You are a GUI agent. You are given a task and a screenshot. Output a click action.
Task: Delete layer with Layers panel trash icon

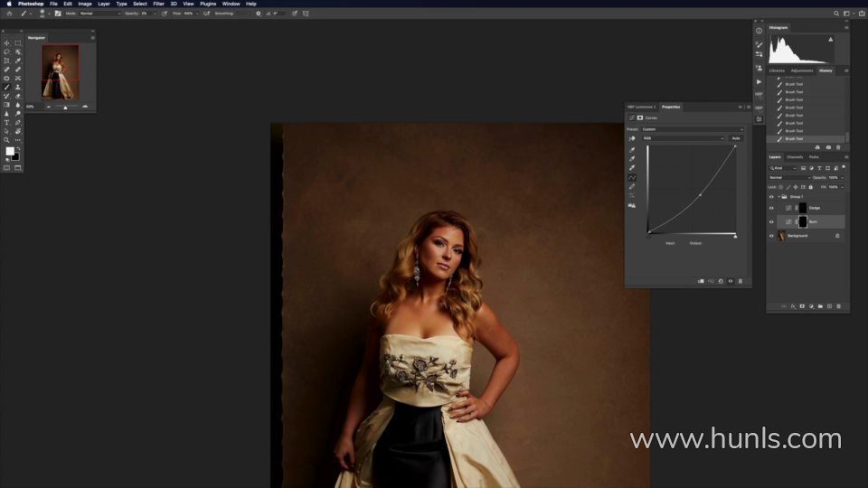click(839, 306)
